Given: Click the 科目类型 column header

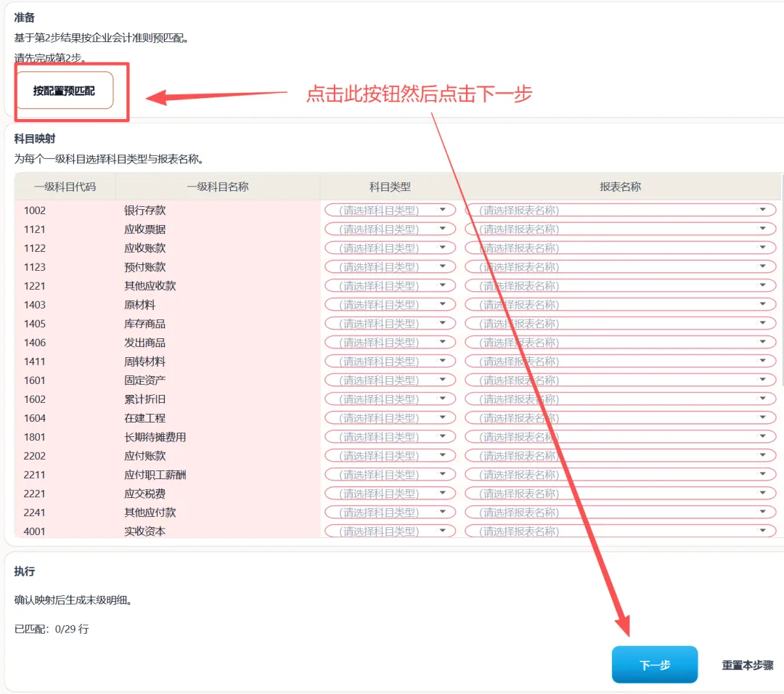Looking at the screenshot, I should (x=390, y=187).
